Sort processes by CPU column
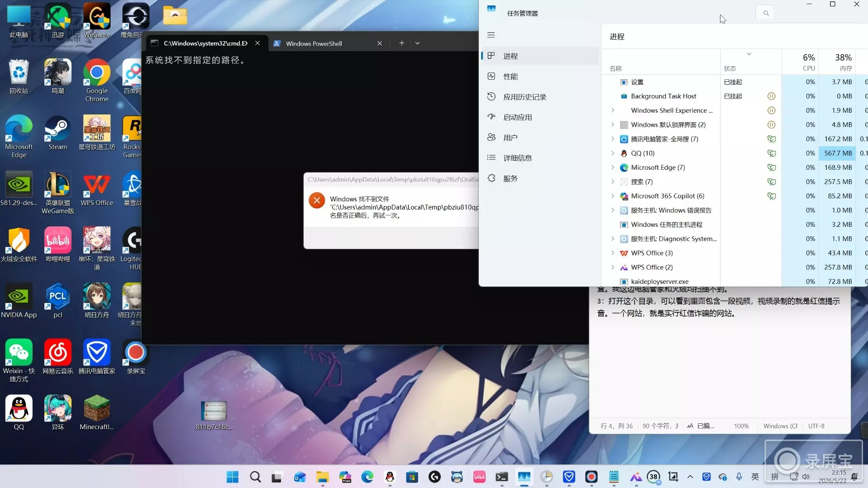Image resolution: width=868 pixels, height=488 pixels. (x=800, y=62)
